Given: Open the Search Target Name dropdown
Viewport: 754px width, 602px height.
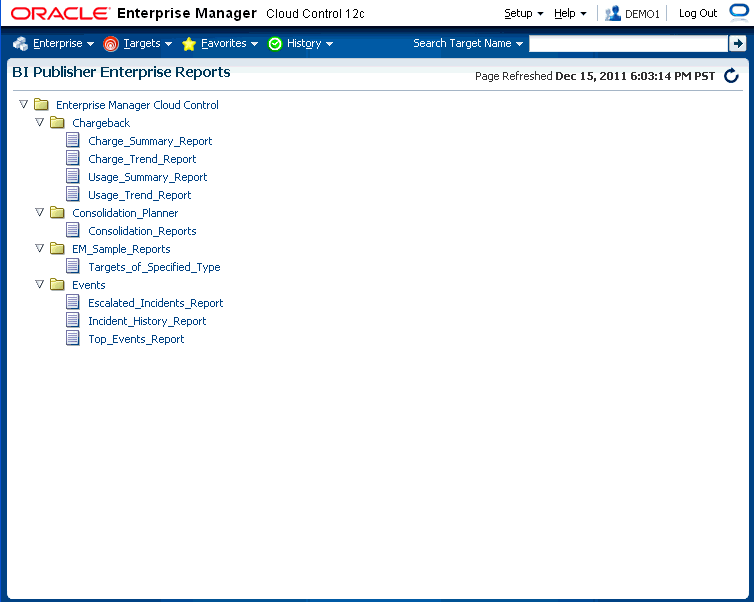Looking at the screenshot, I should point(468,43).
